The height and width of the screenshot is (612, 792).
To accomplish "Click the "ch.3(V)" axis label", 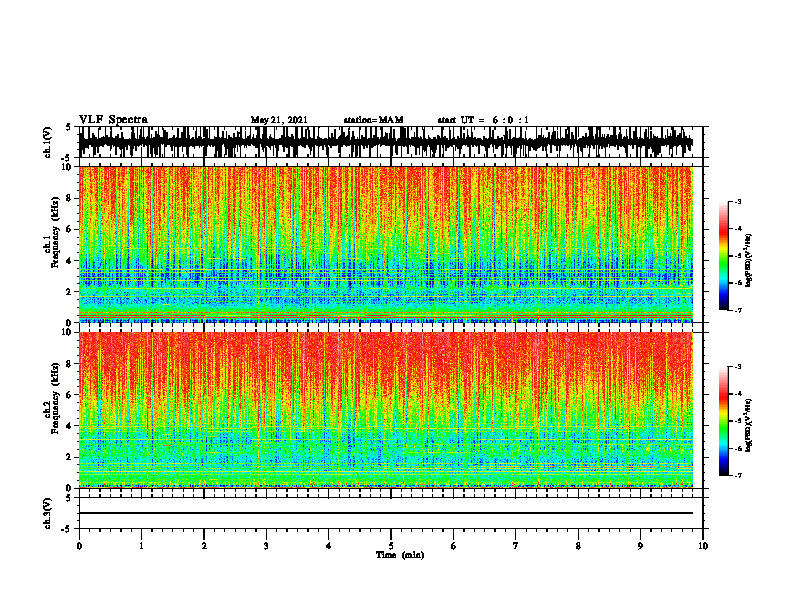I will pos(47,513).
